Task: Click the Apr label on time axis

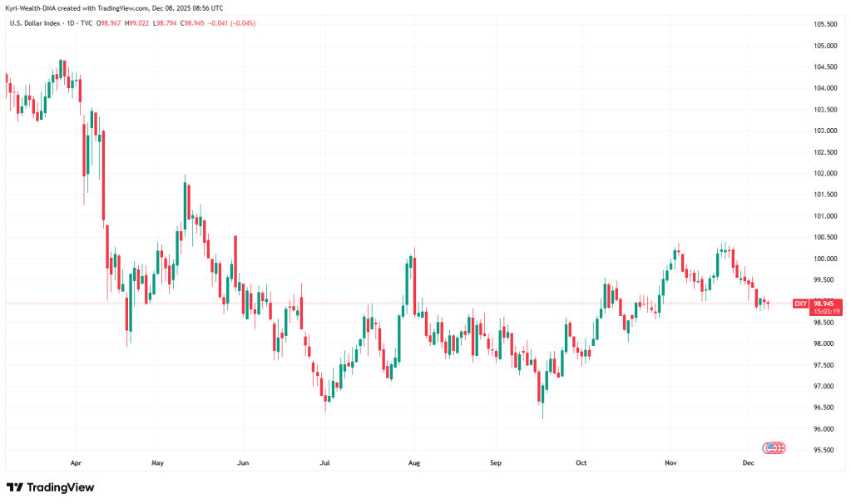Action: point(76,461)
